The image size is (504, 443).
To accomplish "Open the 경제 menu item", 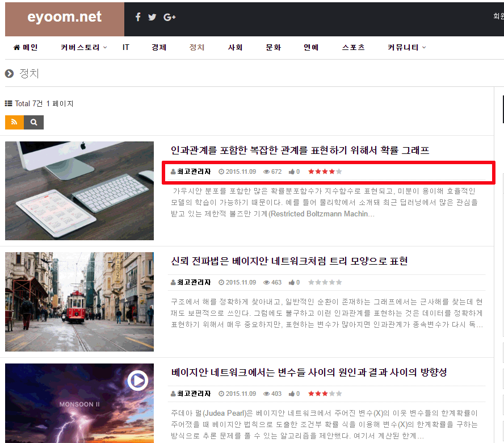I will coord(159,48).
